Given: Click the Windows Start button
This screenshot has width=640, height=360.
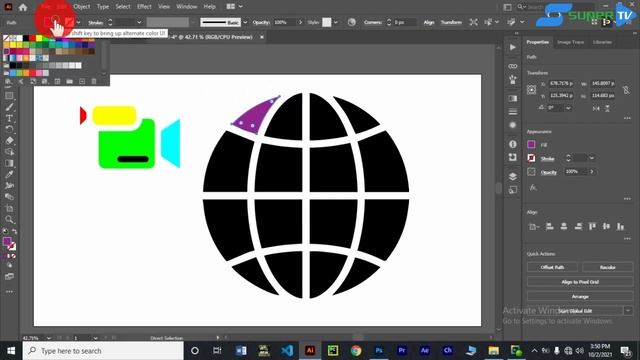Looking at the screenshot, I should click(x=11, y=351).
